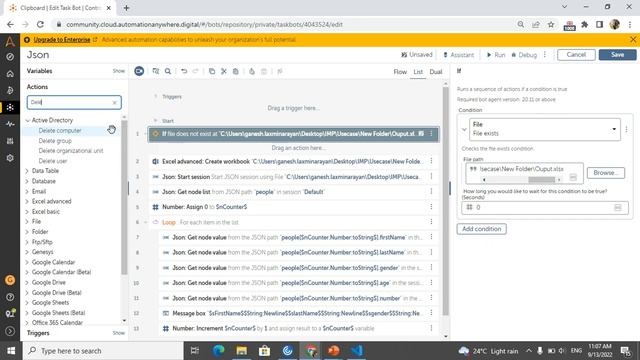Copy the selected action
Screen dimensions: 640x360
click(211, 71)
